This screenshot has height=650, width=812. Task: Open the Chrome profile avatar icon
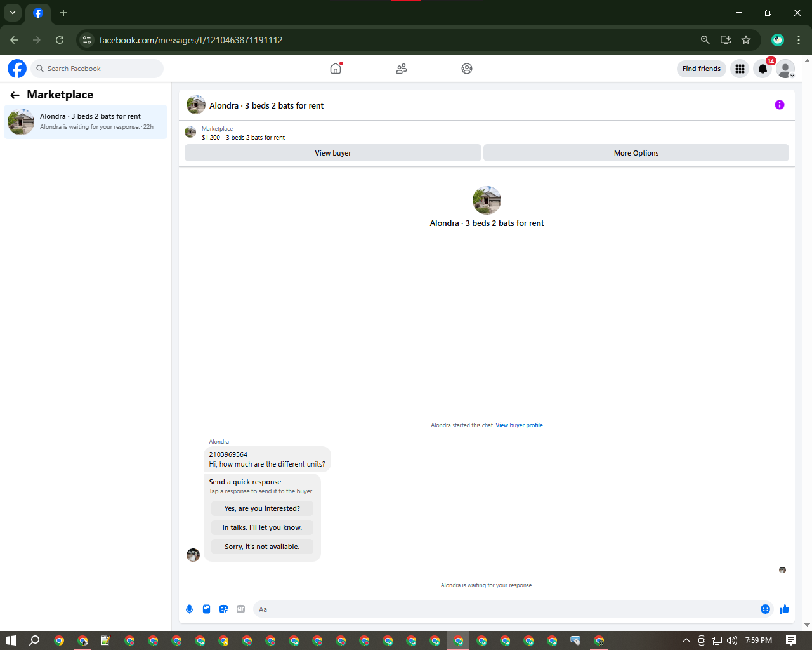pyautogui.click(x=778, y=40)
